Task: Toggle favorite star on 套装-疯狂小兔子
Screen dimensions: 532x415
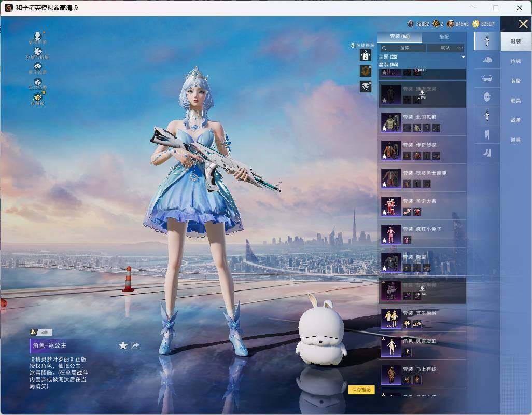Action: tap(384, 240)
